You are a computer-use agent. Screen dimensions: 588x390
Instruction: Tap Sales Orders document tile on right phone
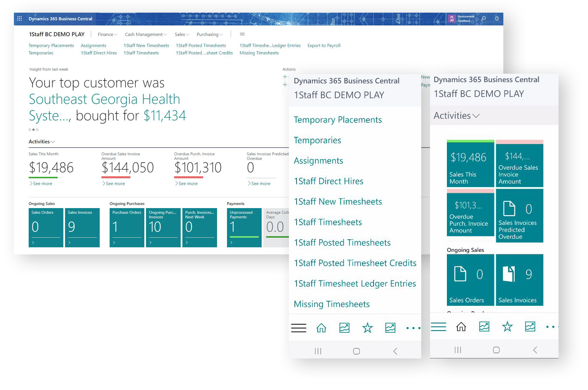pos(470,280)
